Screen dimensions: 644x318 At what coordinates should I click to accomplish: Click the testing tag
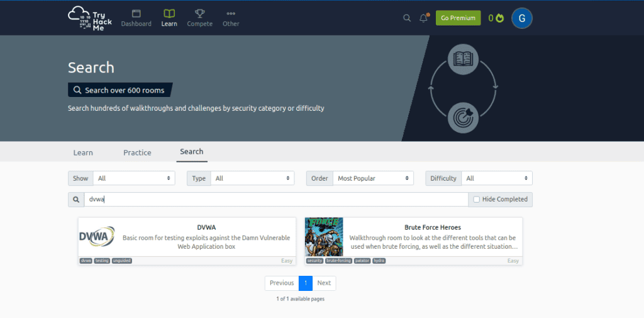(102, 261)
